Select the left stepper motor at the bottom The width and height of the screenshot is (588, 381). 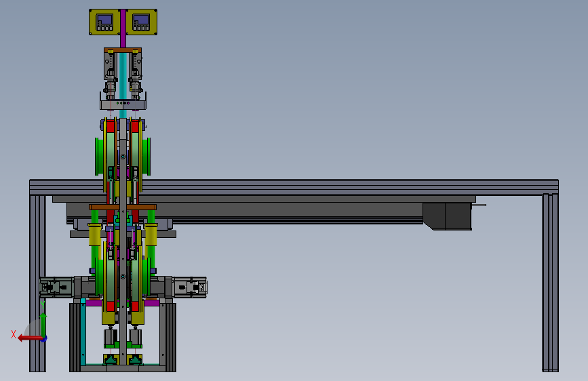[111, 336]
